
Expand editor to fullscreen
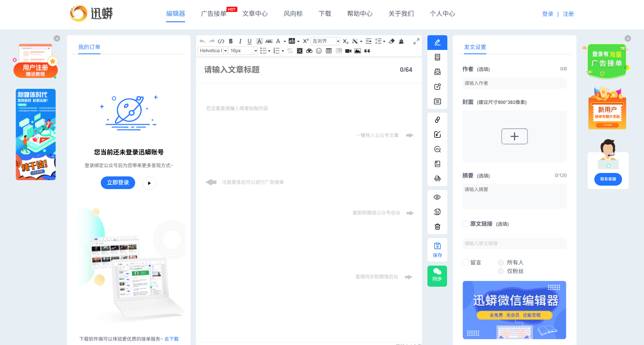(x=416, y=41)
